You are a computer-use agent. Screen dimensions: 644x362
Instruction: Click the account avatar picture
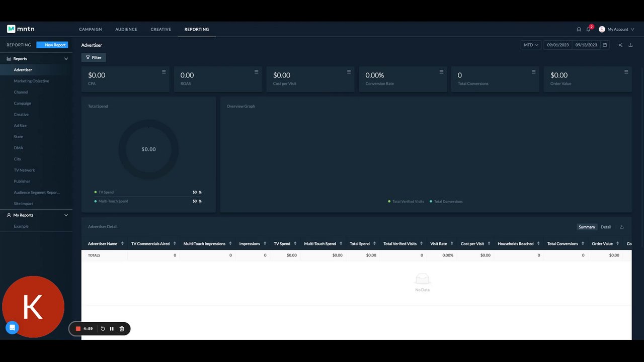(x=602, y=29)
